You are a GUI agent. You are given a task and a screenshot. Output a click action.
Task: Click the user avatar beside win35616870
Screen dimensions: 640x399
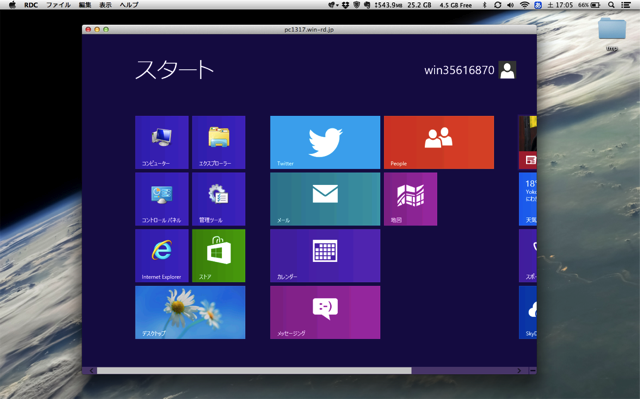[507, 70]
